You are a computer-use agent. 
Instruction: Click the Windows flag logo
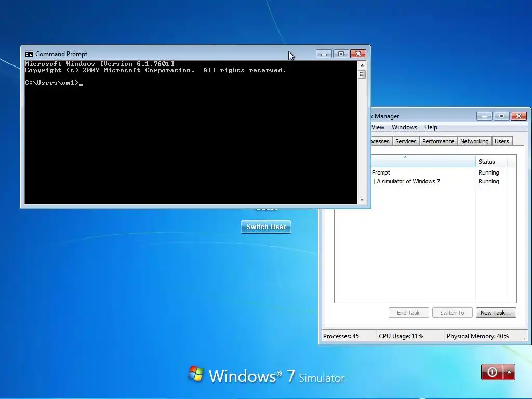196,374
